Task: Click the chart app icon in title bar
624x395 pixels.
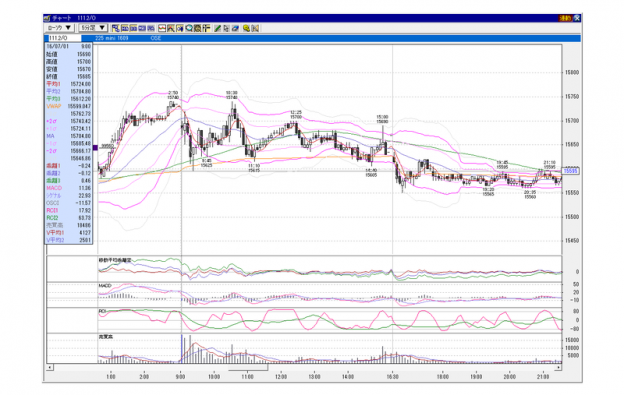Action: [x=47, y=18]
